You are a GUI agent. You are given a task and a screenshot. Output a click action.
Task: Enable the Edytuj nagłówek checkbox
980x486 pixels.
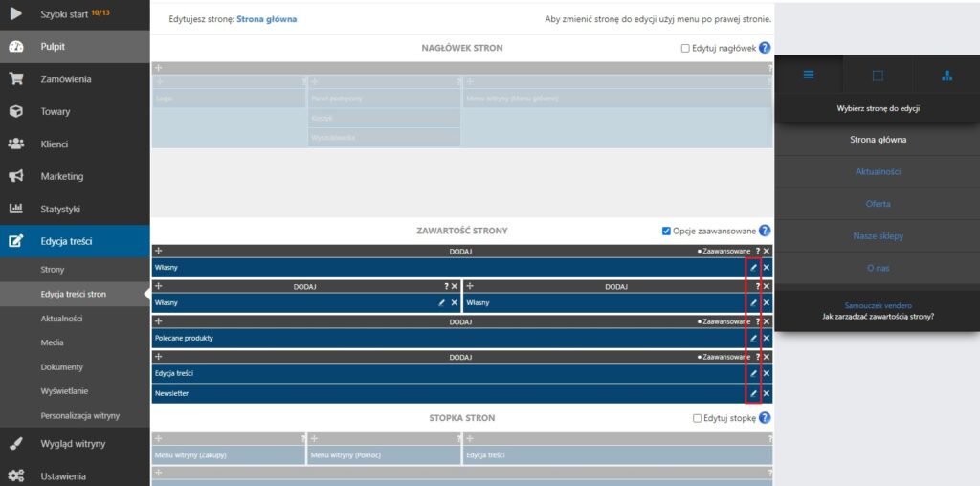coord(684,48)
